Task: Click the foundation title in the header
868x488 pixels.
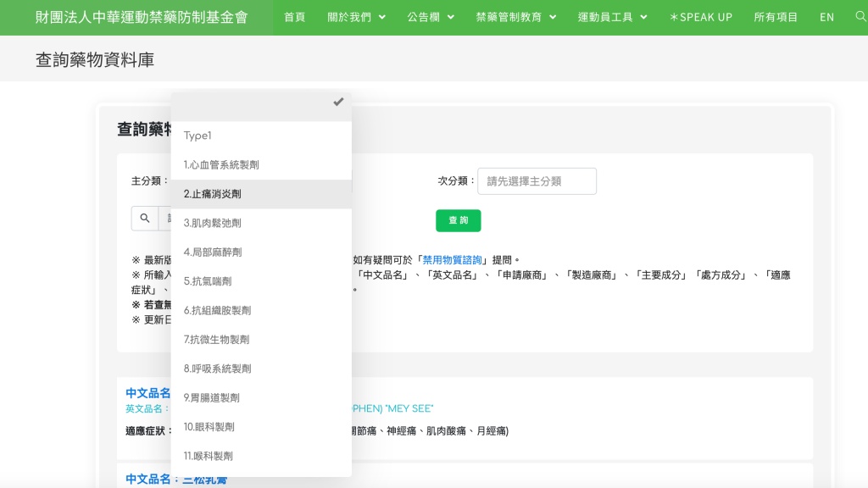Action: (142, 17)
